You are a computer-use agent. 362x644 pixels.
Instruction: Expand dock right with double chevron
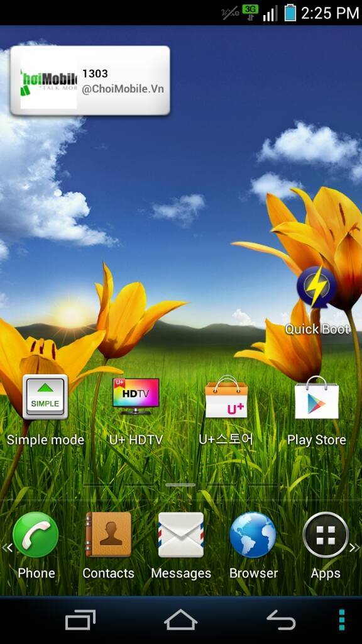point(354,548)
